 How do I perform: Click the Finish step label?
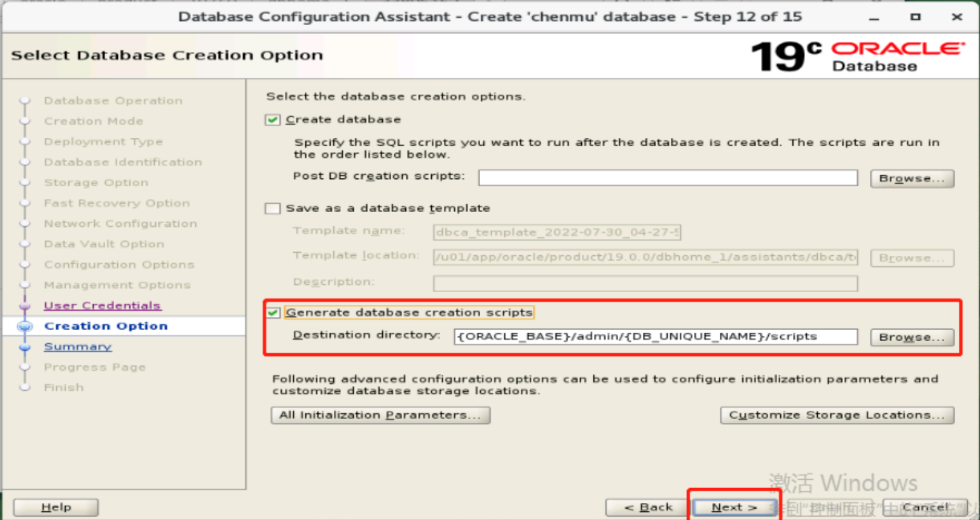coord(64,388)
